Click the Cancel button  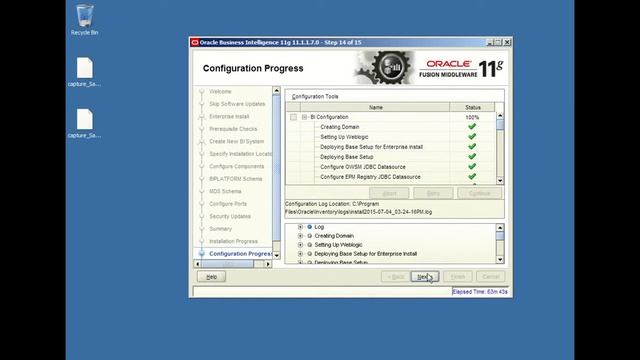(491, 277)
